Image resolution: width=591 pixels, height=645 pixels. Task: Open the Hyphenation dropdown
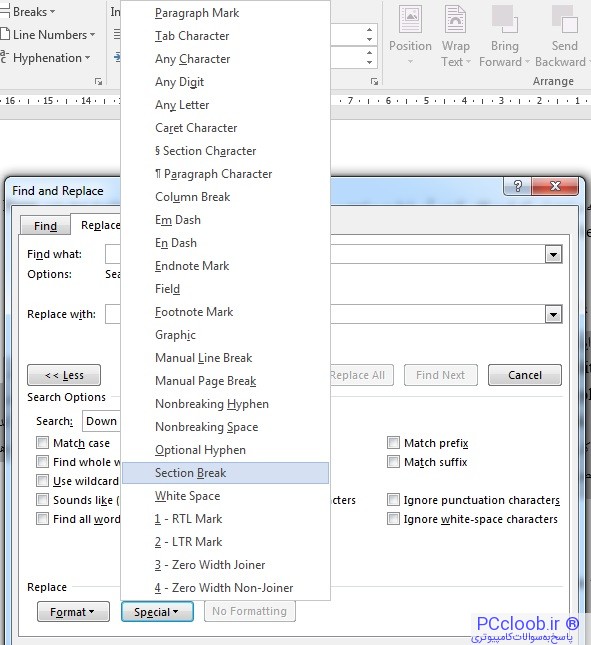click(45, 58)
